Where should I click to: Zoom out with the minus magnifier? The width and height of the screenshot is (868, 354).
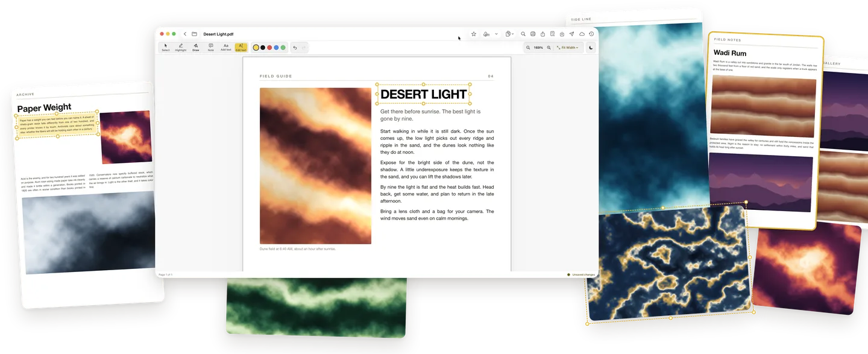(x=528, y=48)
